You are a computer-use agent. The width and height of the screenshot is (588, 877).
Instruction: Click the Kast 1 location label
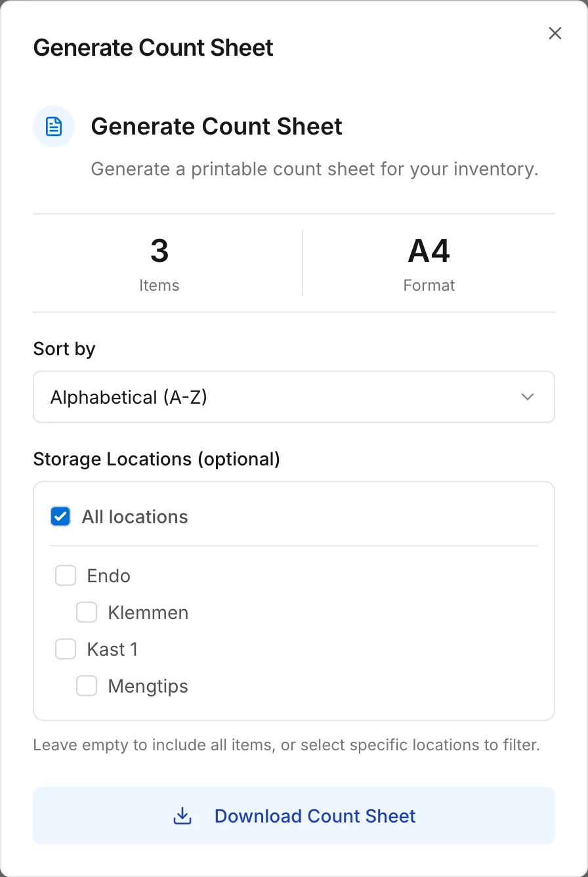coord(112,649)
